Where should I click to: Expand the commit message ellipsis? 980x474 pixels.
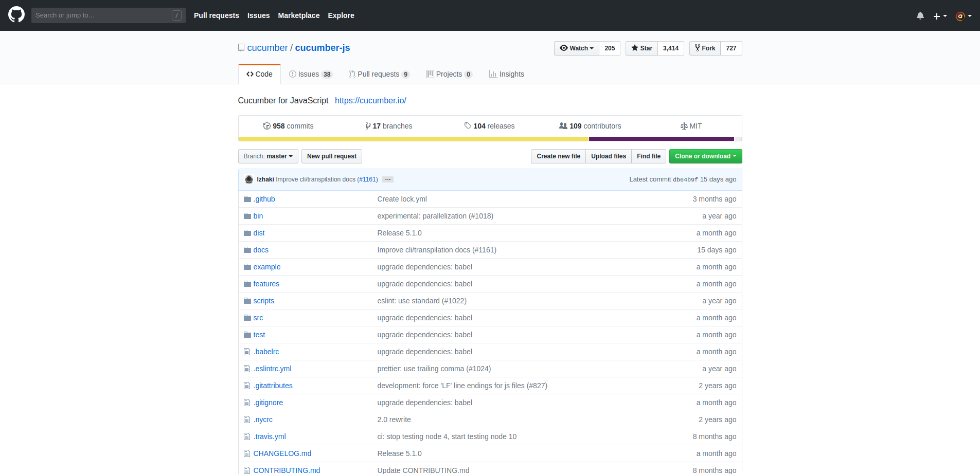point(388,179)
